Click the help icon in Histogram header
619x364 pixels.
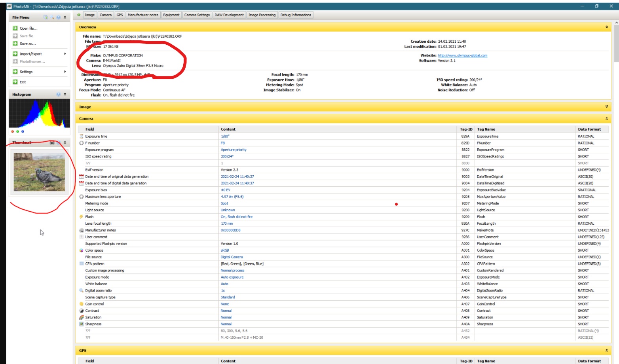(x=59, y=95)
